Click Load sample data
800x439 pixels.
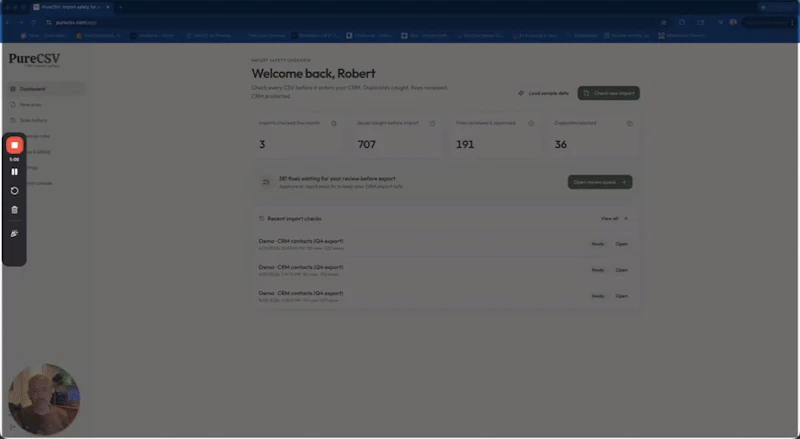543,93
